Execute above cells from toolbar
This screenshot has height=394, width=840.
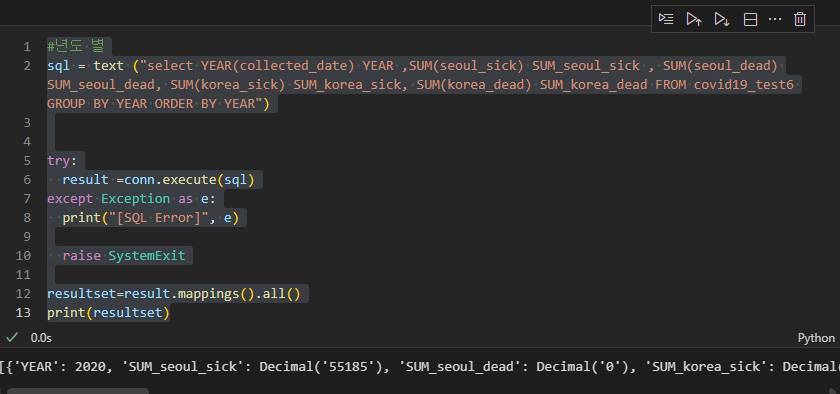(x=694, y=19)
